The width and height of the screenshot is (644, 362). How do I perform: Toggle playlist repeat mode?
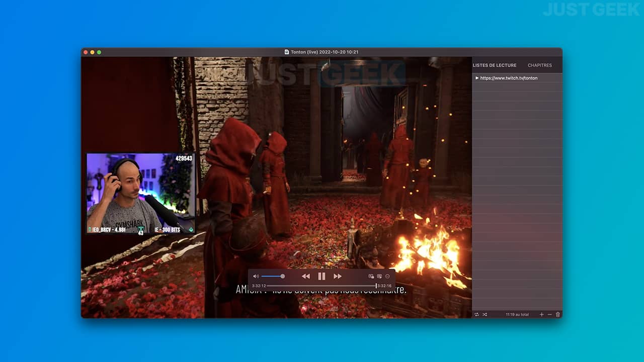[x=477, y=314]
